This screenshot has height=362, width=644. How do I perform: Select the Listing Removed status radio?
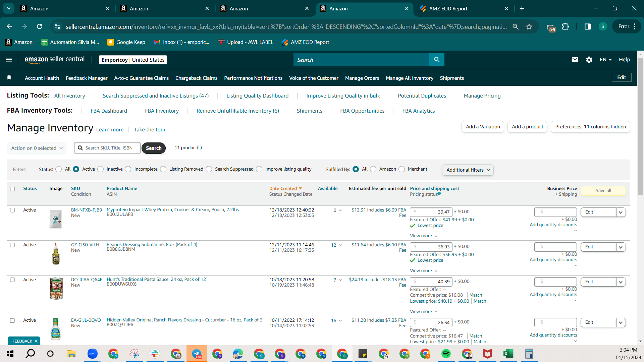click(x=163, y=169)
